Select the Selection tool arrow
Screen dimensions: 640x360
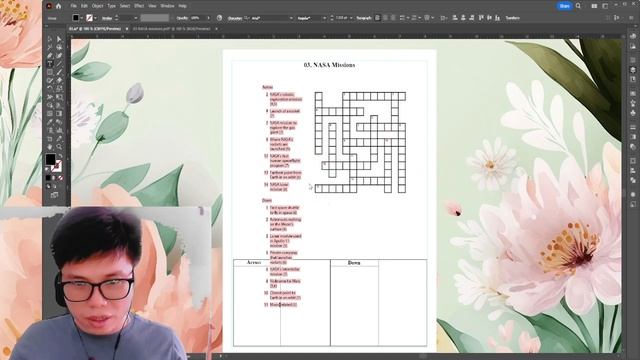coord(50,39)
